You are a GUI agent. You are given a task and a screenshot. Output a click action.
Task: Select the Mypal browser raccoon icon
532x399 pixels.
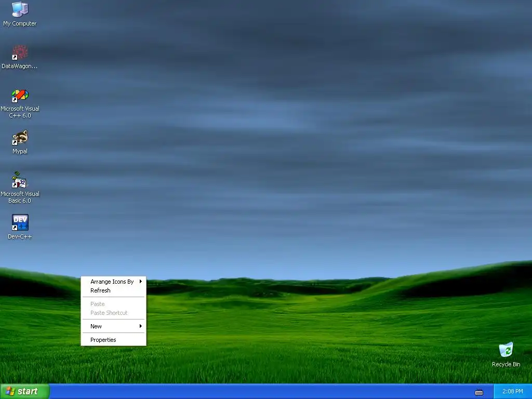(x=20, y=138)
